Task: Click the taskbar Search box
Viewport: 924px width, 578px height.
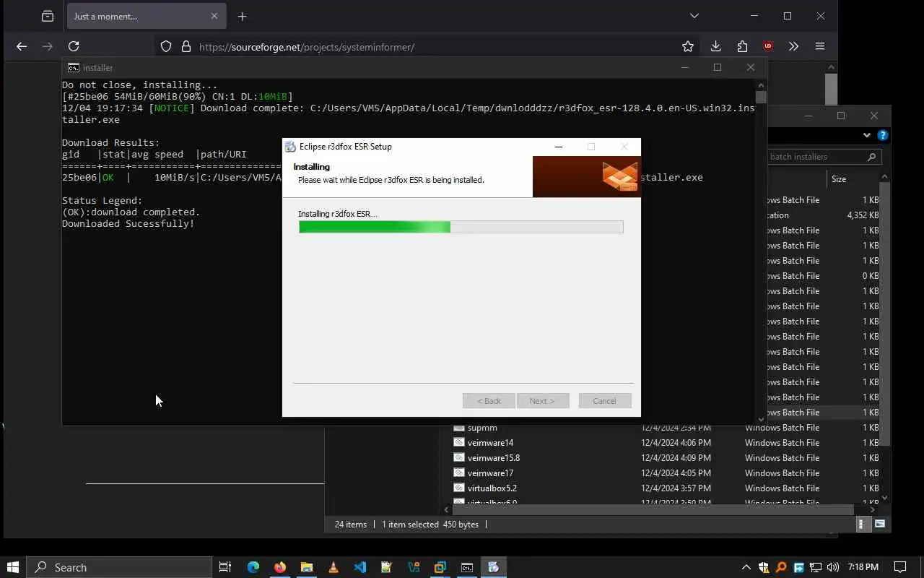Action: pyautogui.click(x=120, y=567)
